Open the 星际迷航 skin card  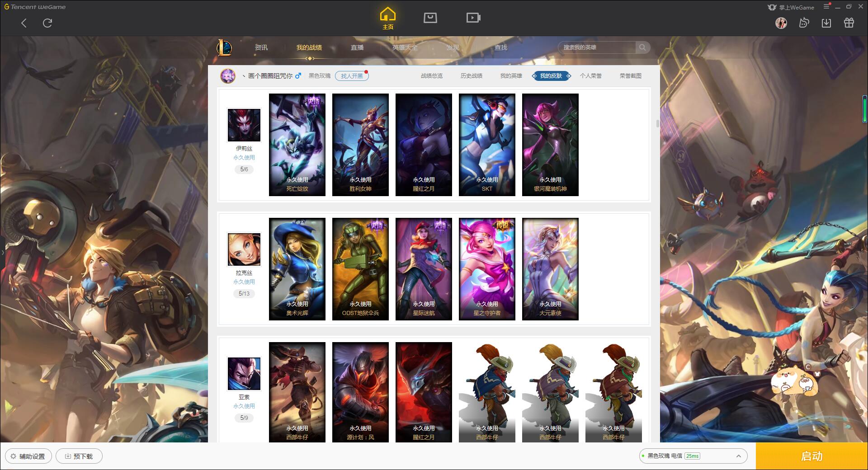(x=424, y=269)
